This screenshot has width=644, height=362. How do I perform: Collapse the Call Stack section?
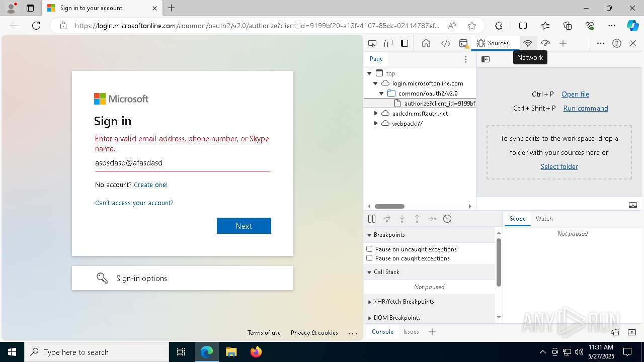[430, 272]
